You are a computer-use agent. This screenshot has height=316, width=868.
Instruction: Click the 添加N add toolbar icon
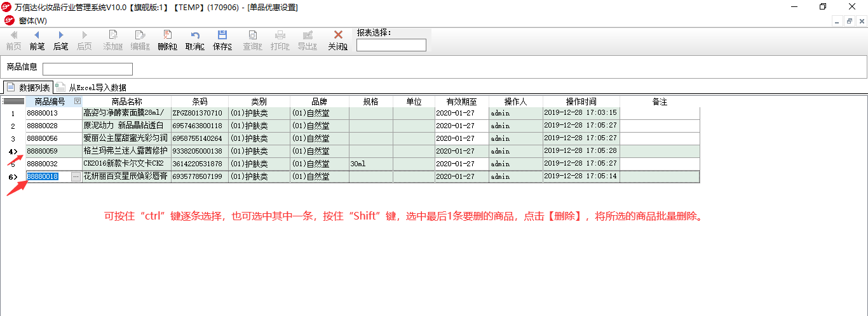pyautogui.click(x=113, y=41)
